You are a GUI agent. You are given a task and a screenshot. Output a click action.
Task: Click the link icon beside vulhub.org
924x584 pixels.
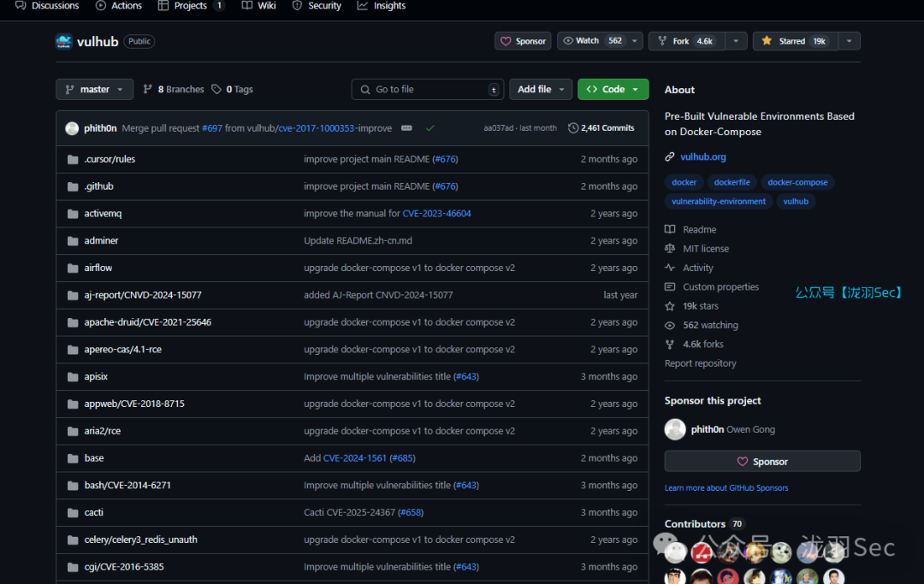[x=668, y=156]
